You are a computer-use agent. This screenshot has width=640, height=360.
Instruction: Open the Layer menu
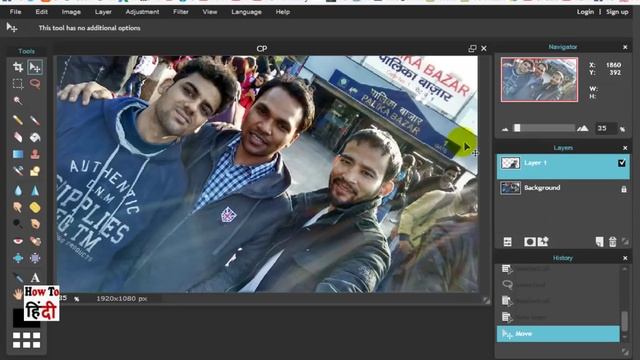tap(103, 12)
